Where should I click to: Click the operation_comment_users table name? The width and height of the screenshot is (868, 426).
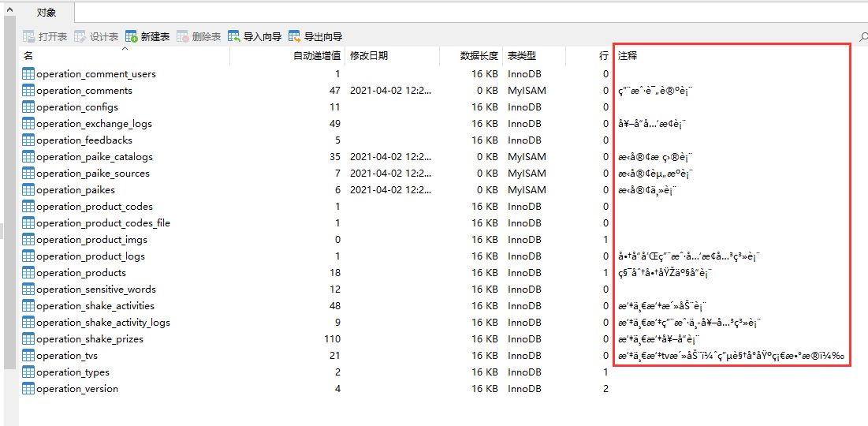point(96,73)
